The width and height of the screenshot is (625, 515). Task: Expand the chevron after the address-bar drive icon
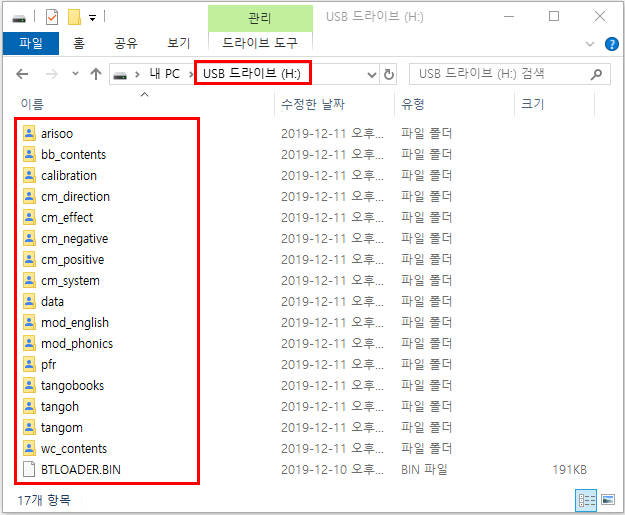(x=137, y=74)
